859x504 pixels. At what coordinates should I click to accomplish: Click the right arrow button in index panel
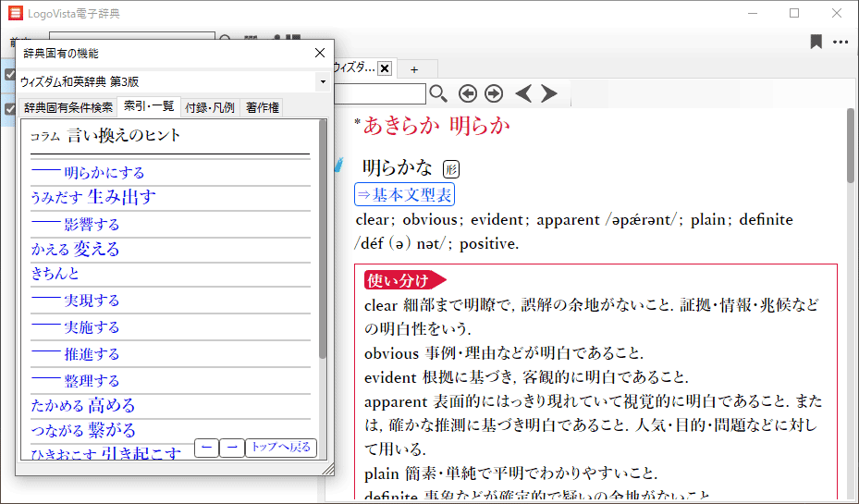click(232, 448)
